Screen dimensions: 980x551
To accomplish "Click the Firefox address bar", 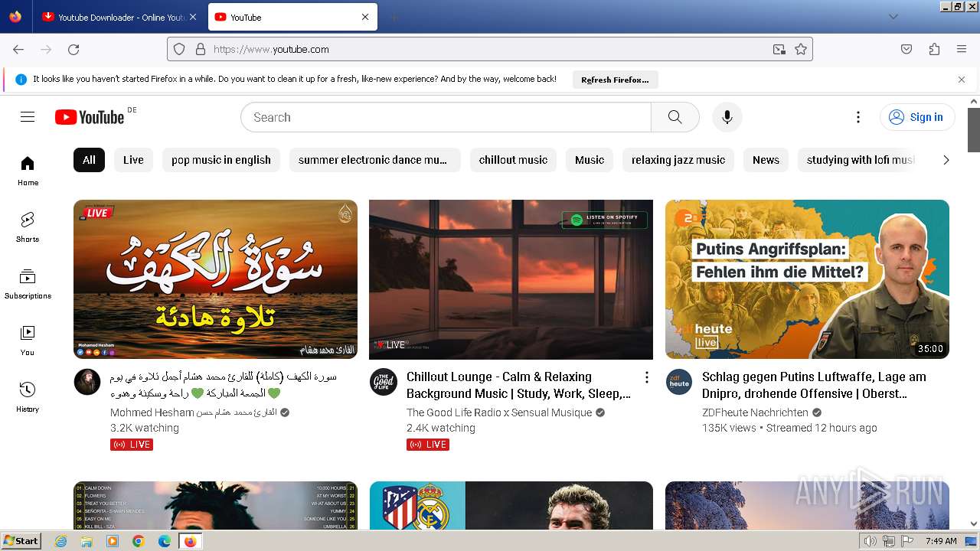I will [x=490, y=49].
